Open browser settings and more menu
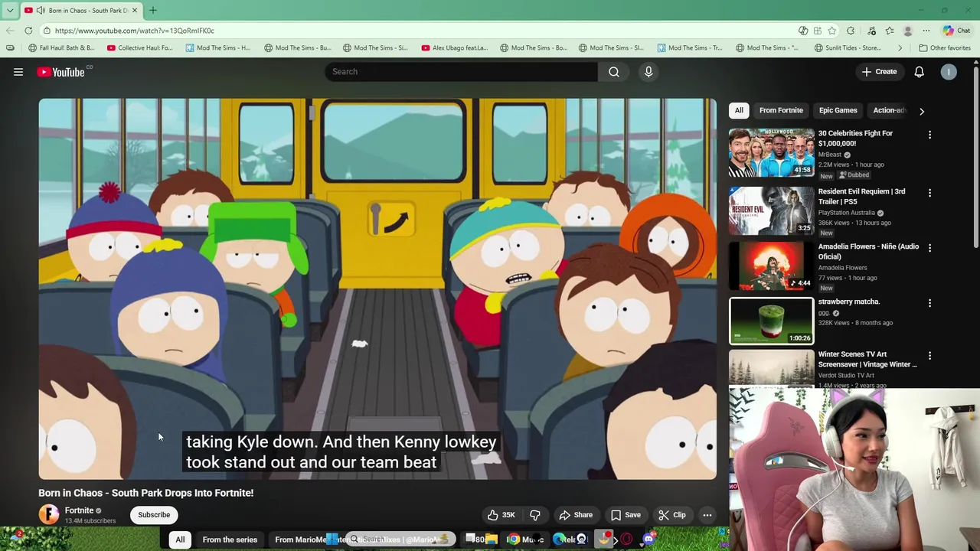 (926, 31)
